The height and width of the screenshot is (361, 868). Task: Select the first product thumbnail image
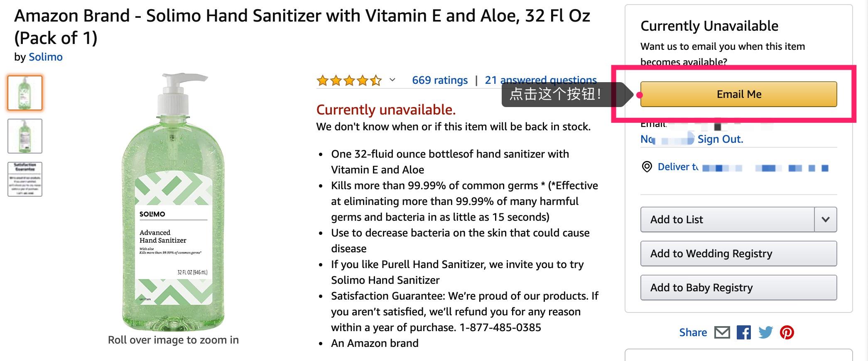coord(25,93)
